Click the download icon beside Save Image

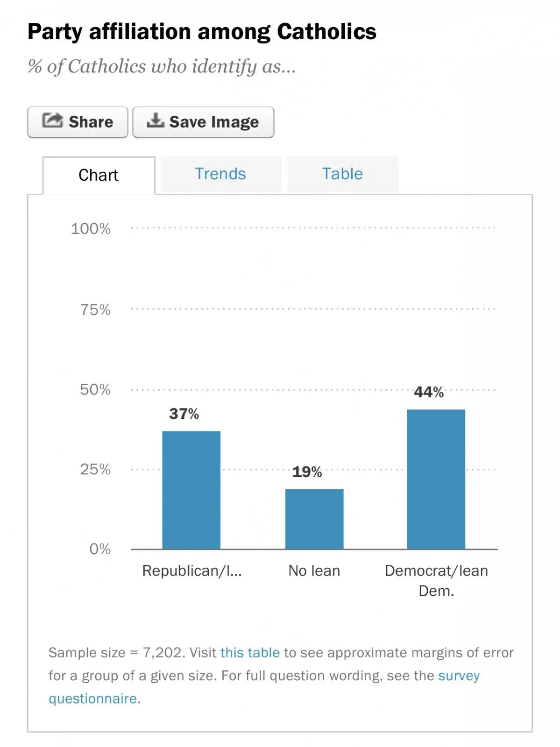pyautogui.click(x=155, y=120)
